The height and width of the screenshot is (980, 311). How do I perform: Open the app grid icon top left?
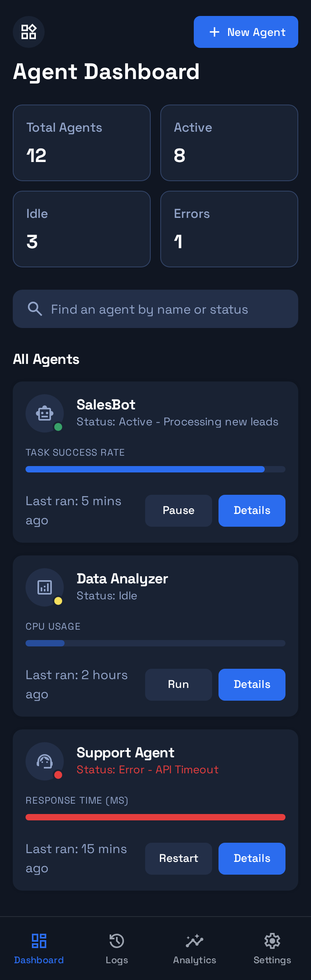point(29,32)
